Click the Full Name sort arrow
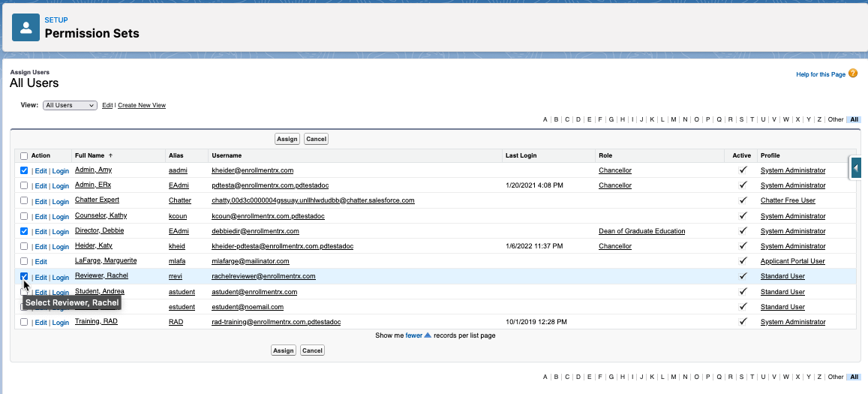Screen dimensions: 868x394 coord(111,155)
